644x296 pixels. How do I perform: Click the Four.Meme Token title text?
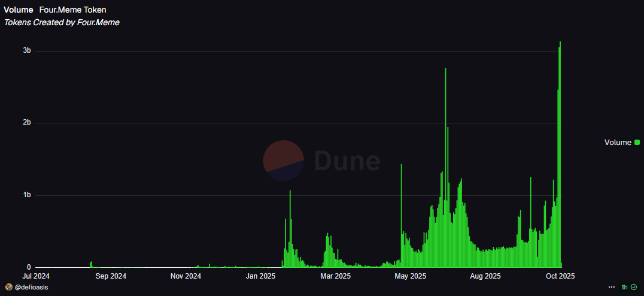pos(72,10)
